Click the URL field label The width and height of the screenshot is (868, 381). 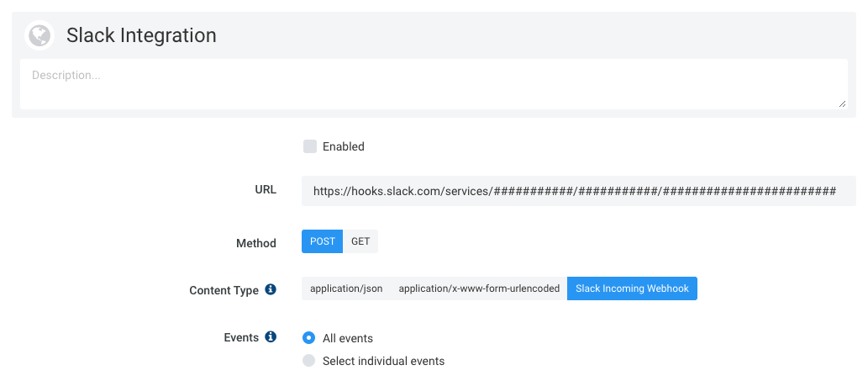click(266, 190)
